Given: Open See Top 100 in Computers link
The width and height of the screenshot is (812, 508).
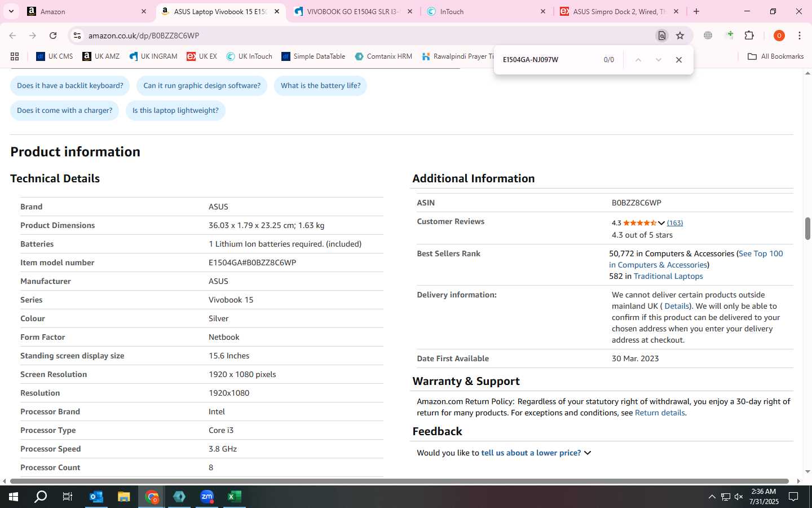Looking at the screenshot, I should (696, 259).
